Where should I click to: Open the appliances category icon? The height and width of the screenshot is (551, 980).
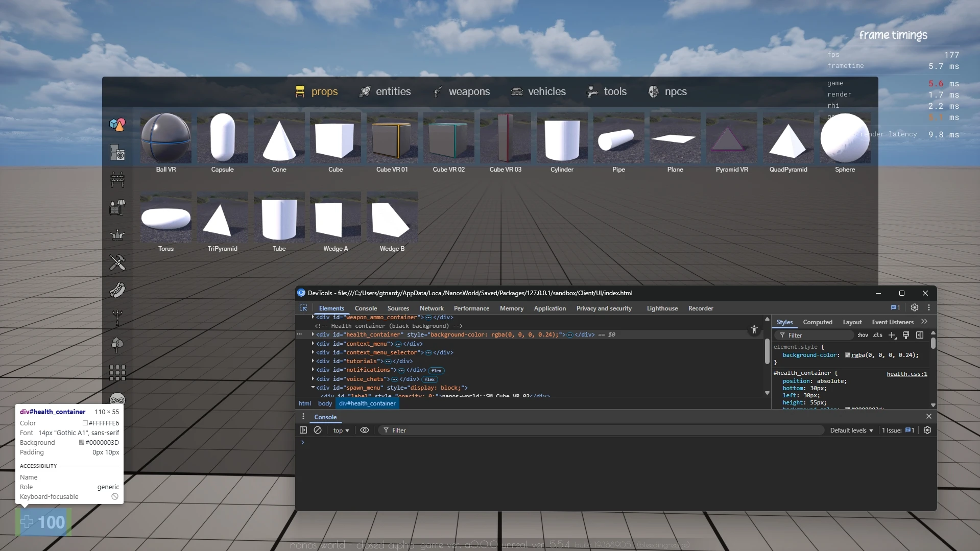[x=117, y=152]
